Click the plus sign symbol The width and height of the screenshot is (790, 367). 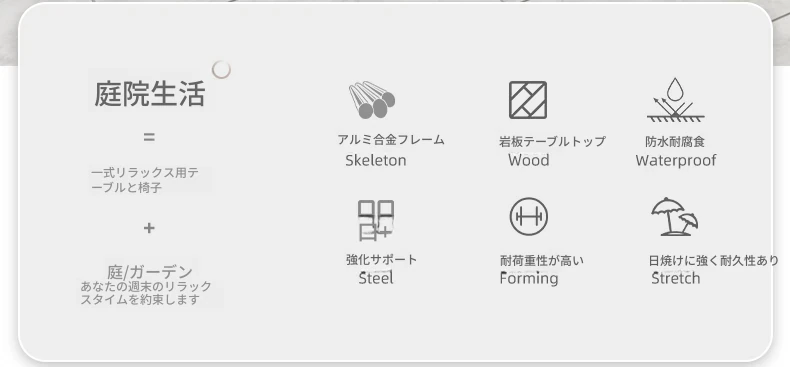coord(149,228)
